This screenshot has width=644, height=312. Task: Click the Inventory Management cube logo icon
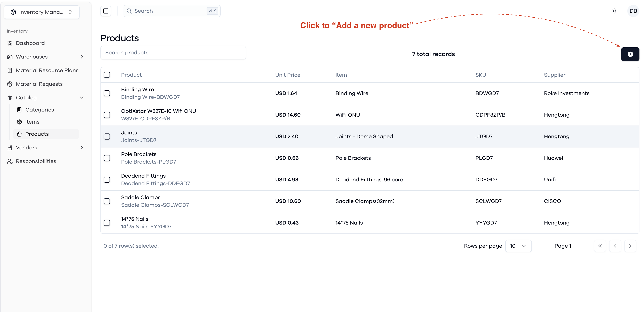tap(13, 12)
